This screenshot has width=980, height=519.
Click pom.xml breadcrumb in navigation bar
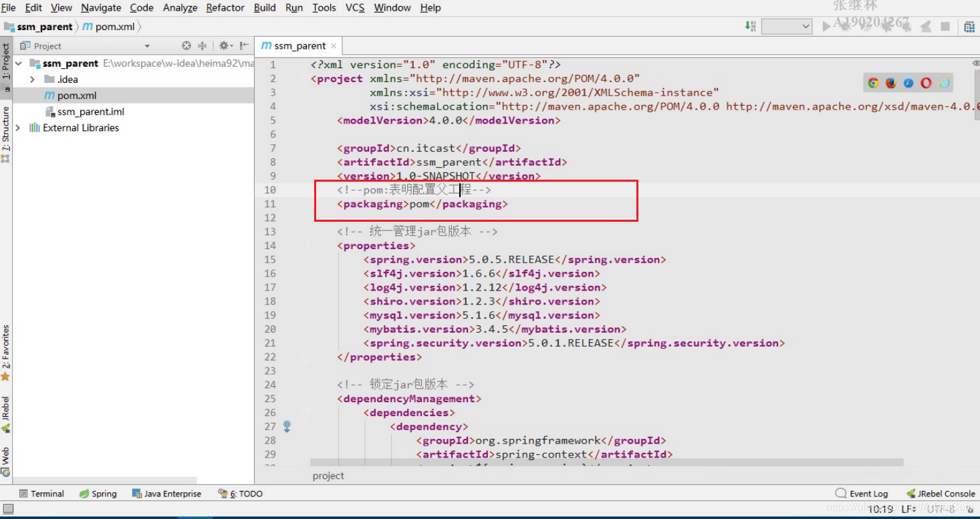[109, 27]
